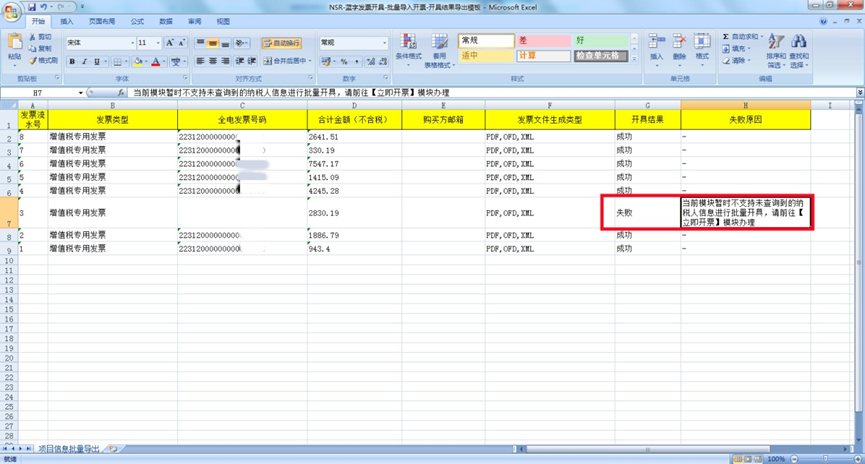Activate the 格式刷 format painter

(44, 60)
